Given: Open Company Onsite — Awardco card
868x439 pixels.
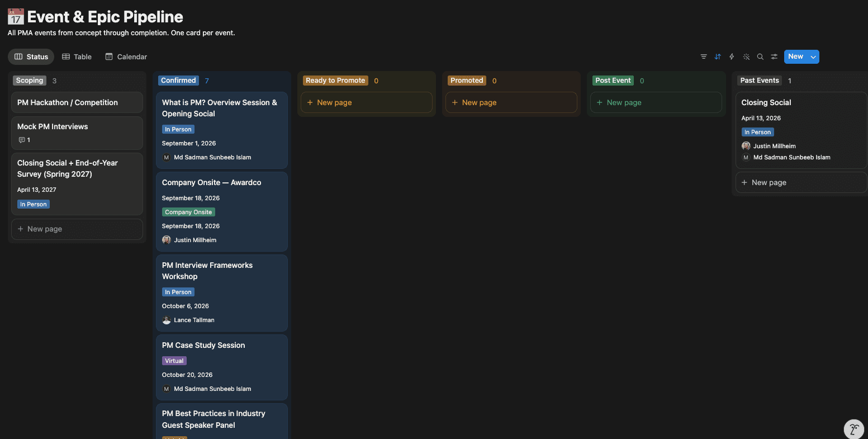Looking at the screenshot, I should [x=222, y=211].
